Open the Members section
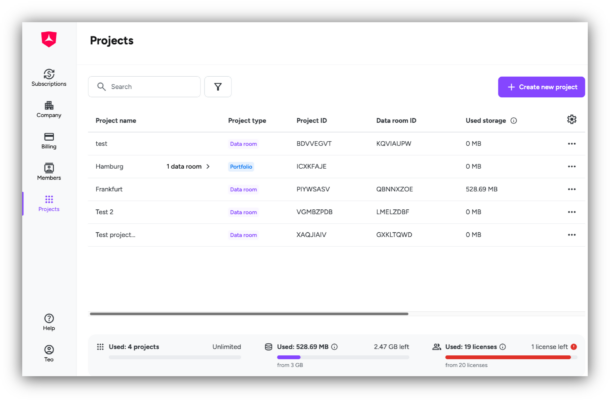The height and width of the screenshot is (400, 610). 49,172
